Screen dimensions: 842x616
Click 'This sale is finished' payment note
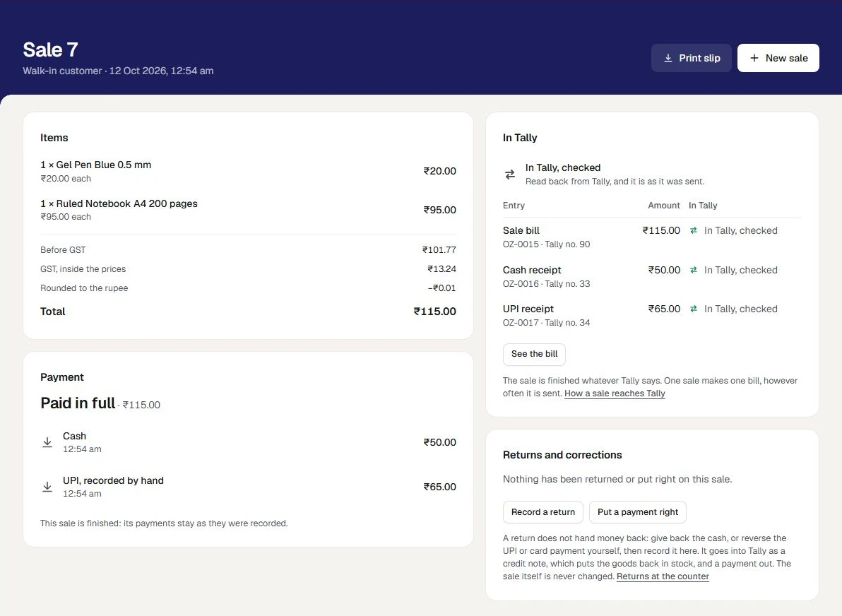coord(164,523)
